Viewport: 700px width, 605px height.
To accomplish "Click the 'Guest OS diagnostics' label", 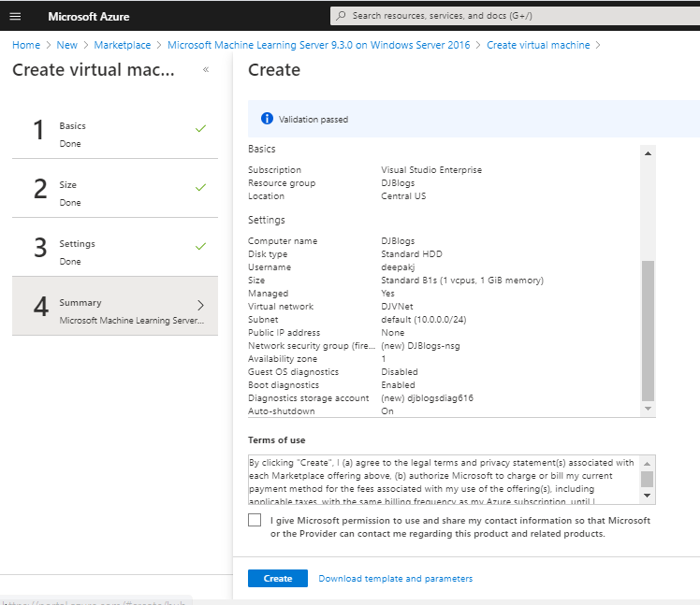I will click(x=293, y=371).
